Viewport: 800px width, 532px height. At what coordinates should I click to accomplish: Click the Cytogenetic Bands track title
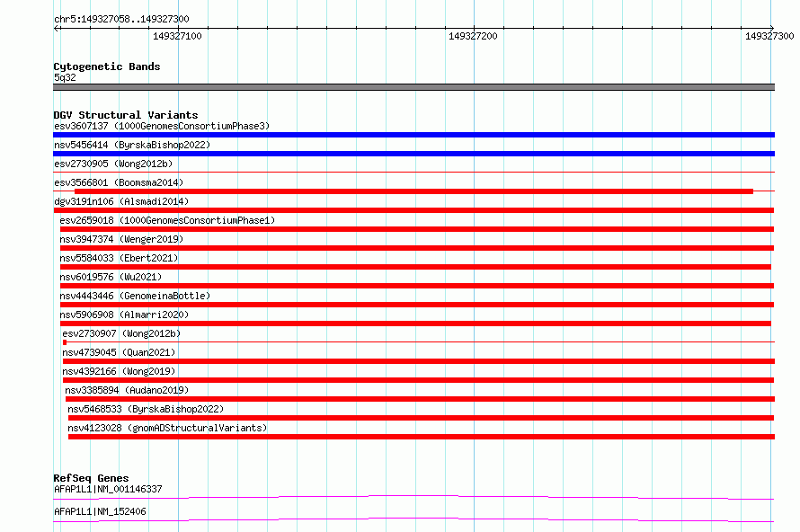[107, 66]
